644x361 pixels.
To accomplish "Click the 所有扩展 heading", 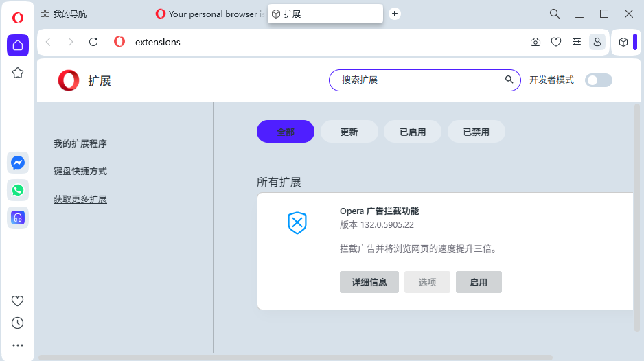I will [279, 182].
